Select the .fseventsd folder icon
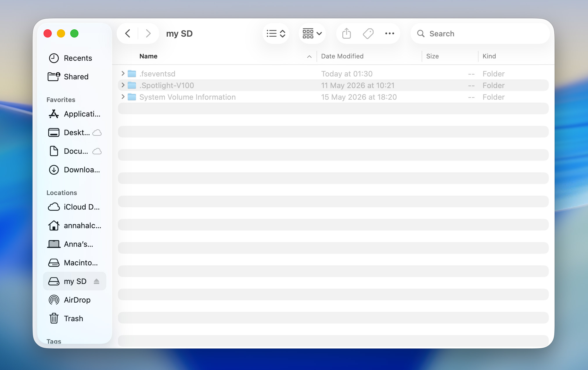 point(132,74)
